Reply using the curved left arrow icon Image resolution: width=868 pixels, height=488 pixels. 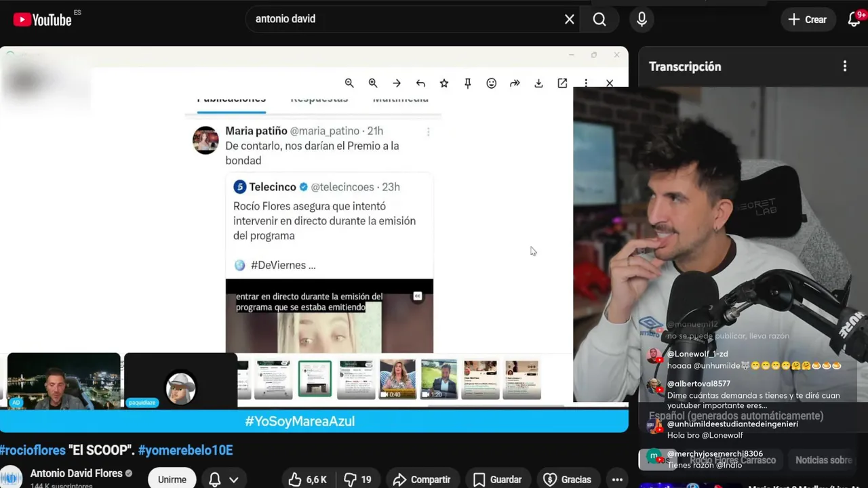tap(420, 83)
